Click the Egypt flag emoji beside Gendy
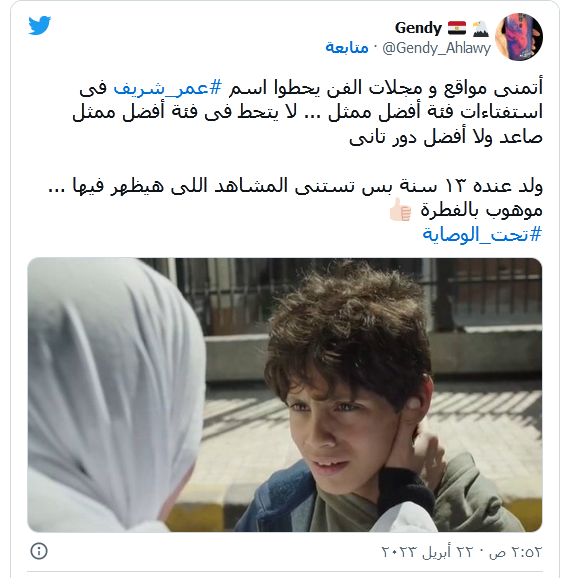This screenshot has height=578, width=561. tap(457, 28)
